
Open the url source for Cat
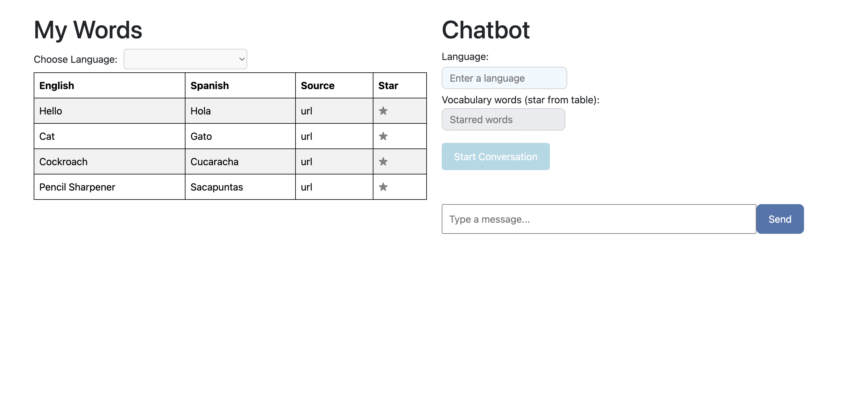[x=307, y=136]
